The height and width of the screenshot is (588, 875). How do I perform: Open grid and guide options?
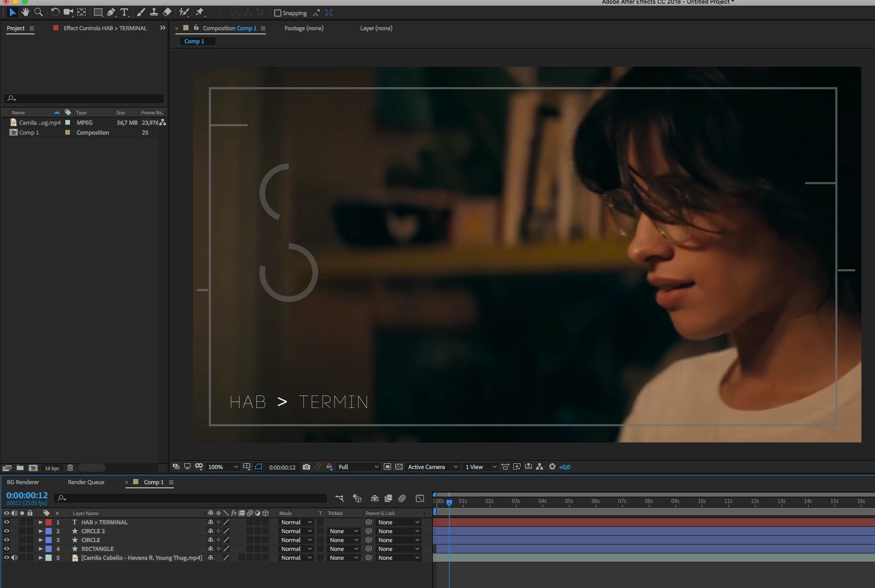click(x=246, y=467)
